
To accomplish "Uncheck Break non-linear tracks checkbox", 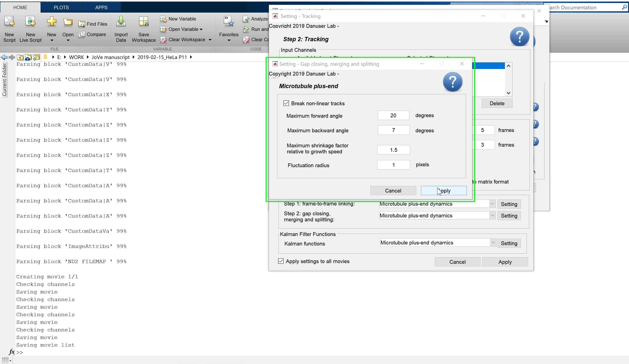I will (286, 103).
